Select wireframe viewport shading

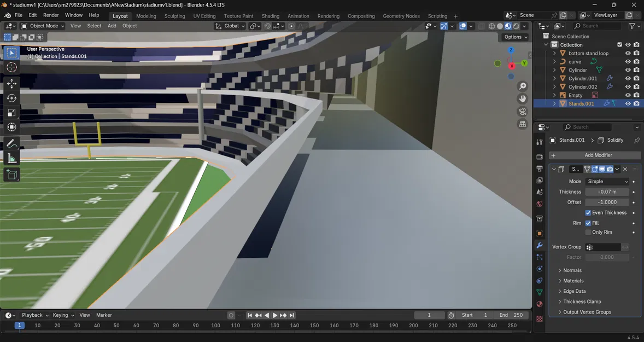point(491,26)
